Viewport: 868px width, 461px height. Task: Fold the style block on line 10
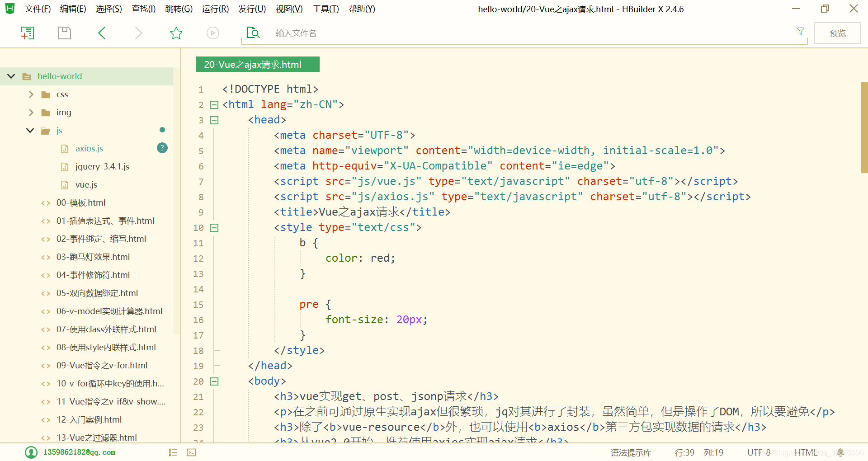(214, 228)
